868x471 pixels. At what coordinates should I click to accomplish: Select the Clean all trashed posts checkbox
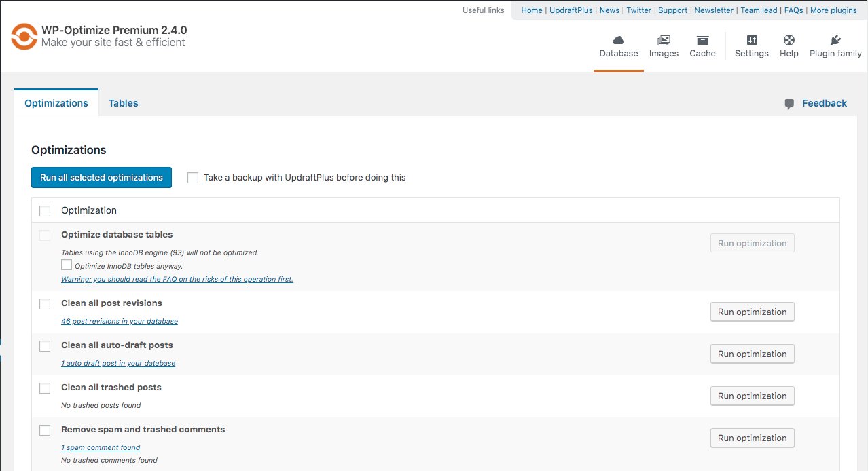tap(45, 388)
